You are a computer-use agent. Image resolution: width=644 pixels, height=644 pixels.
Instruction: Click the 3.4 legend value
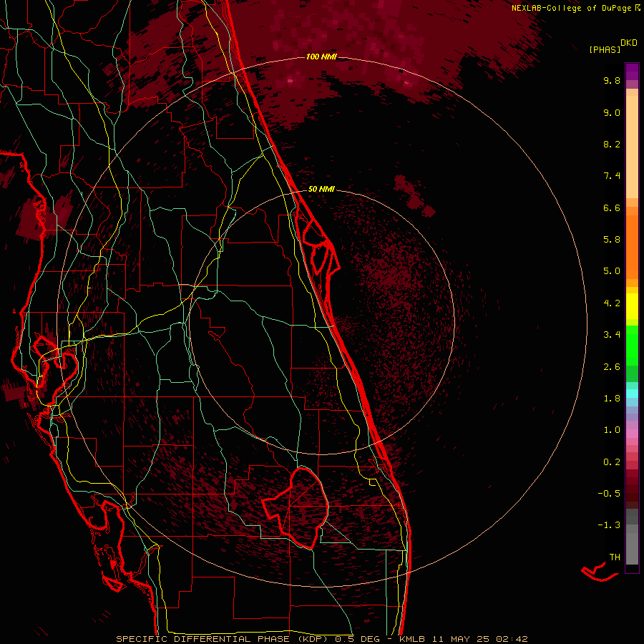pyautogui.click(x=612, y=335)
